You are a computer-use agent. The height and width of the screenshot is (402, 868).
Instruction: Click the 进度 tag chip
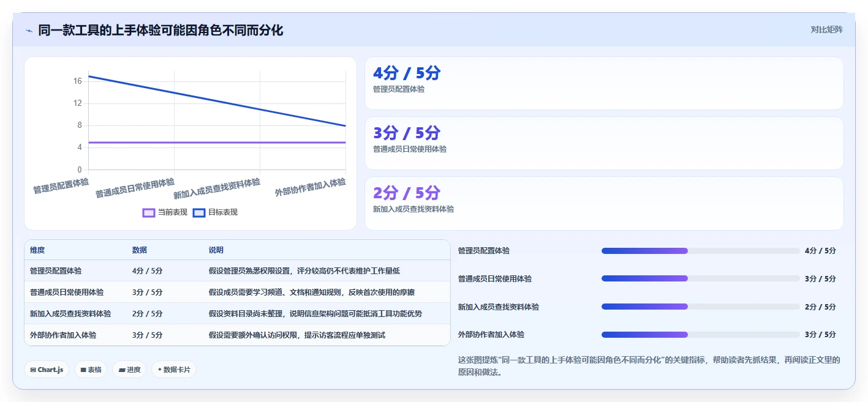(x=129, y=370)
